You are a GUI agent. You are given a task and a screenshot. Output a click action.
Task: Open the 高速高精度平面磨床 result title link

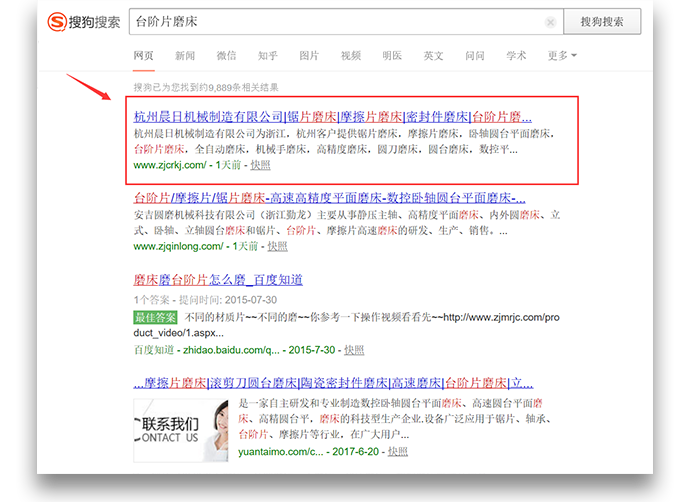point(329,198)
